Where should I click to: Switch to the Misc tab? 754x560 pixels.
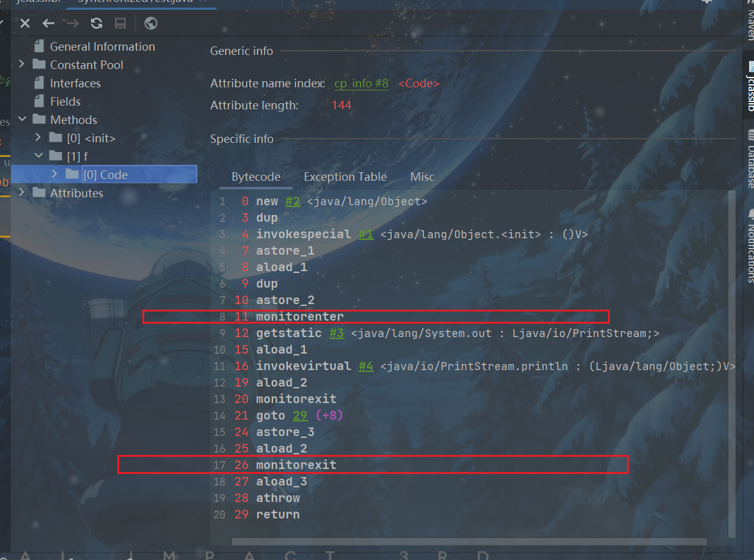pyautogui.click(x=422, y=176)
